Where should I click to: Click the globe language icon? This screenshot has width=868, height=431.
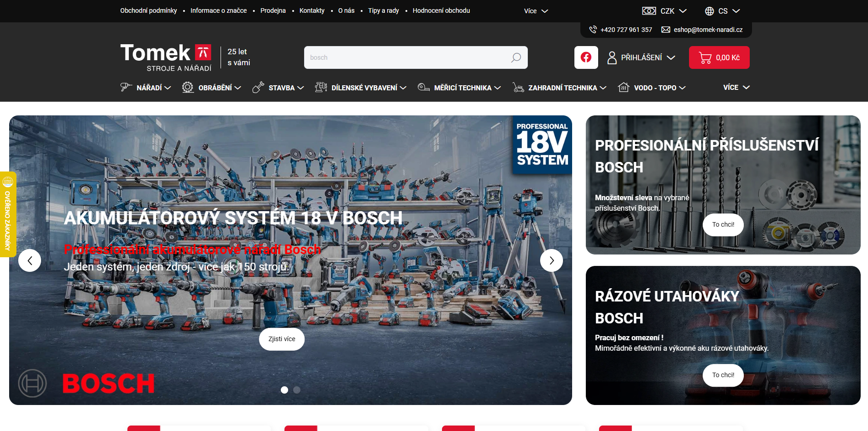coord(710,11)
